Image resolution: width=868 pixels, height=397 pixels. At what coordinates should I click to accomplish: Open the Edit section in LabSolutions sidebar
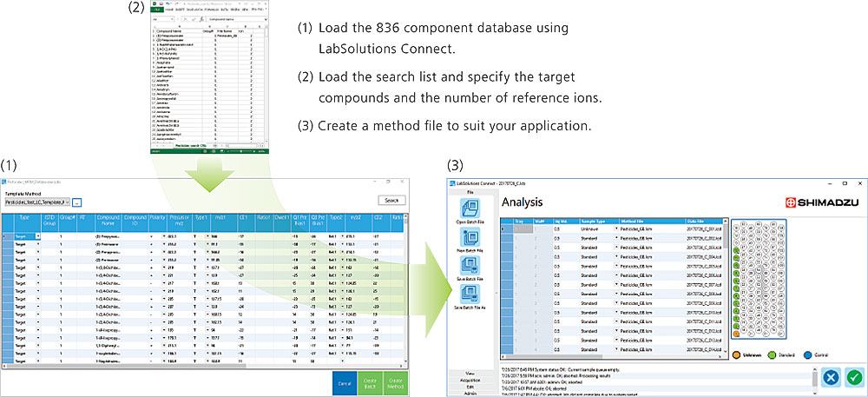(470, 387)
